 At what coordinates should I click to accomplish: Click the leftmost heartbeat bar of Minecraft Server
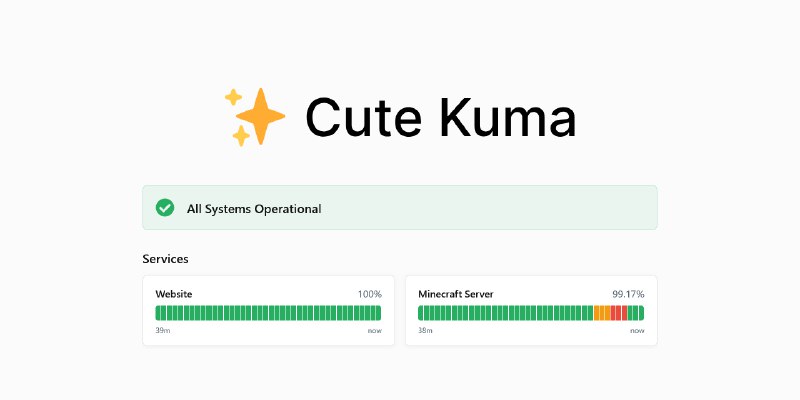pos(421,313)
